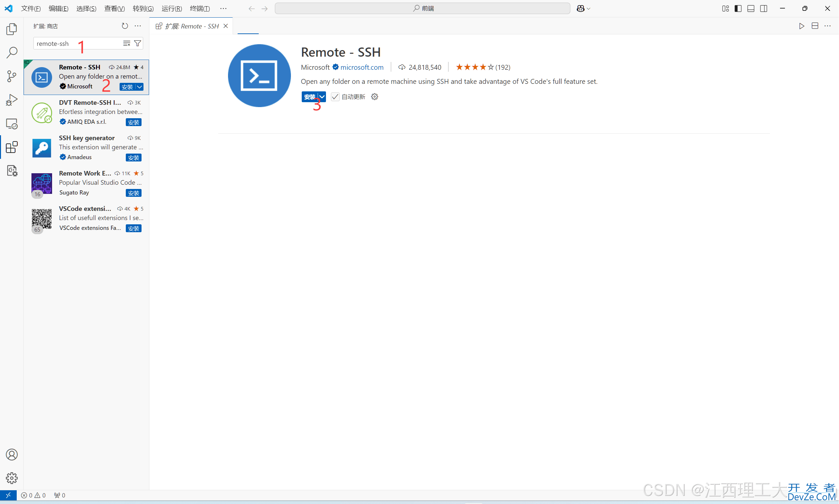Navigate forward with the right arrow

[265, 9]
